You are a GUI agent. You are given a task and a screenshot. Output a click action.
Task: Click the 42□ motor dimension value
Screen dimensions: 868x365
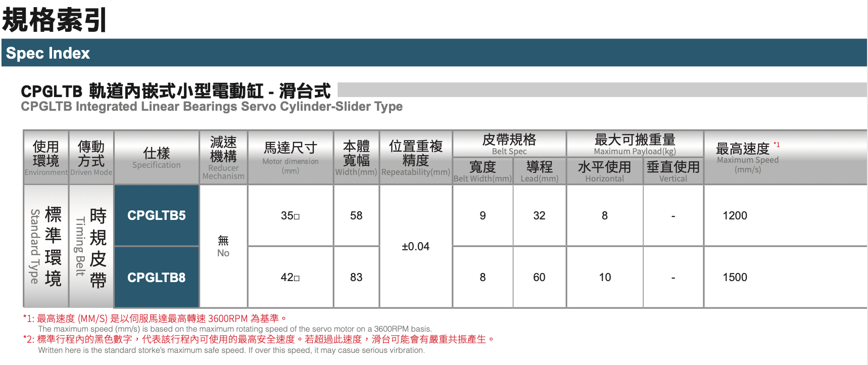pos(290,278)
